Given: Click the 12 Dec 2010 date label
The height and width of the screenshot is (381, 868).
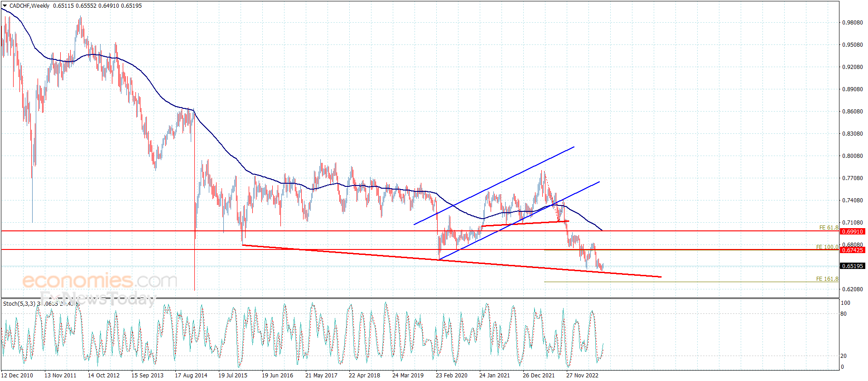Looking at the screenshot, I should [x=17, y=375].
